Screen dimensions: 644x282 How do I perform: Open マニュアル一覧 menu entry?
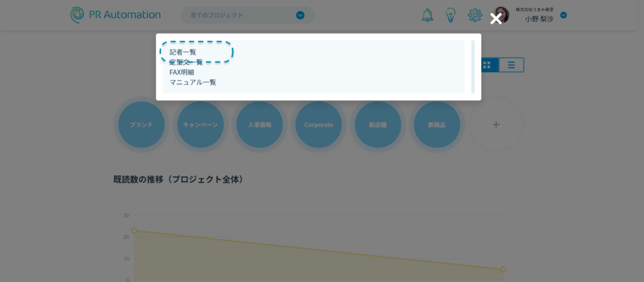(x=192, y=82)
